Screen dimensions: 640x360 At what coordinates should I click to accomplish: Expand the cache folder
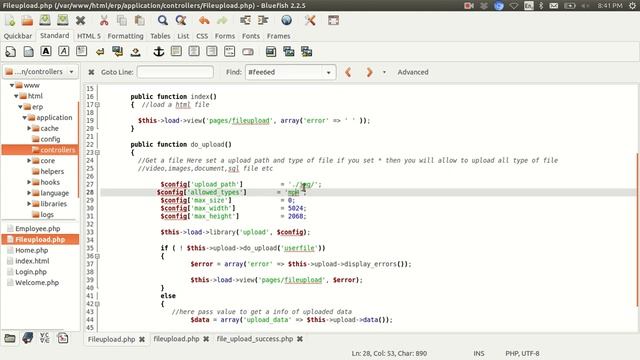[x=29, y=128]
